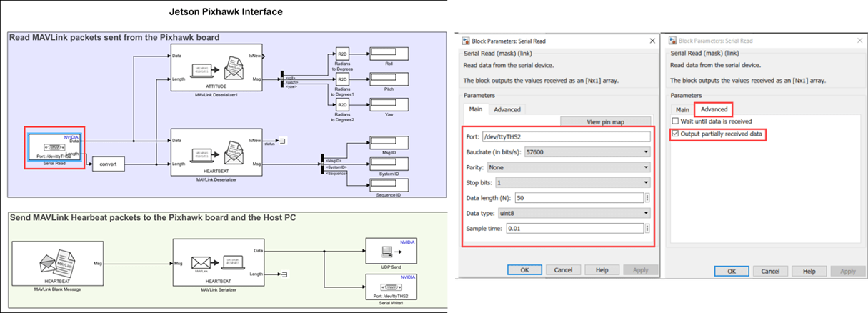The image size is (868, 313).
Task: Click the Msg ID display block
Action: point(388,144)
